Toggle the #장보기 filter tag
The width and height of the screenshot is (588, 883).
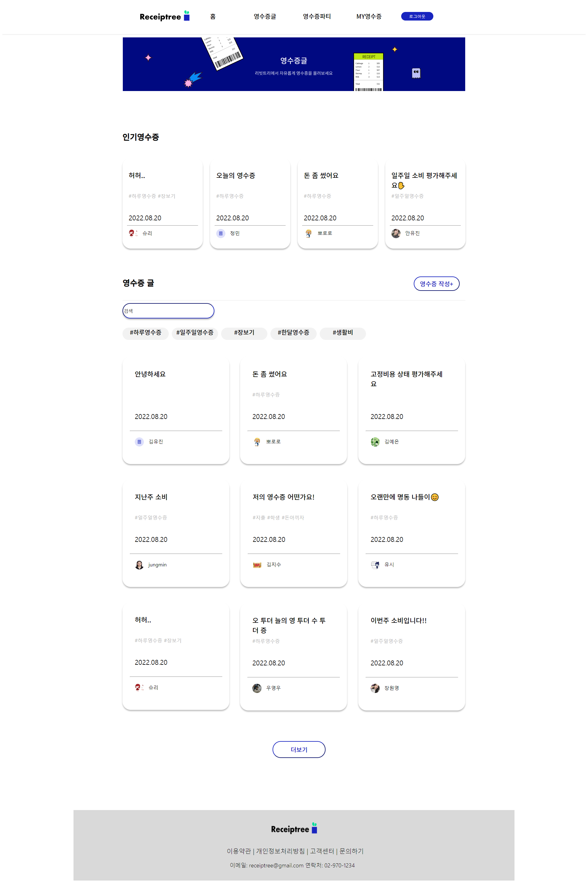pyautogui.click(x=244, y=333)
